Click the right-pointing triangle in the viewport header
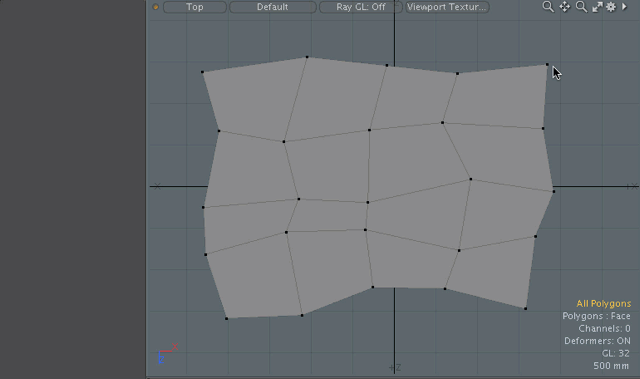 (624, 7)
